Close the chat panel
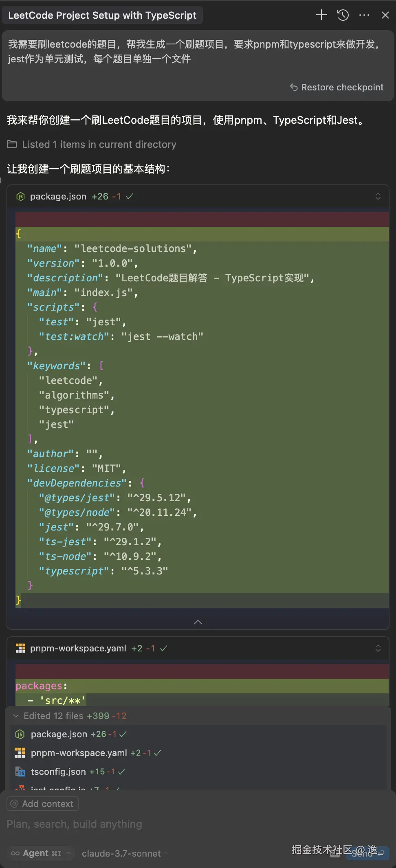 pos(385,15)
